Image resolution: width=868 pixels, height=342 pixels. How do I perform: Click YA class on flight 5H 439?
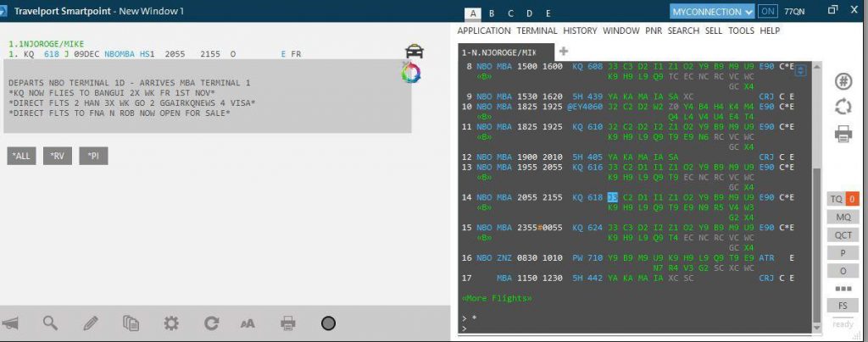tap(613, 97)
